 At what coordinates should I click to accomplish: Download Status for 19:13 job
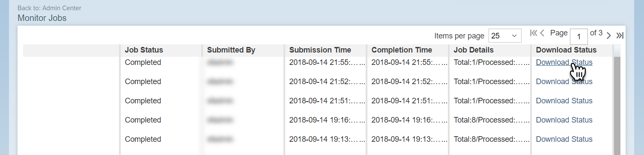(x=564, y=139)
